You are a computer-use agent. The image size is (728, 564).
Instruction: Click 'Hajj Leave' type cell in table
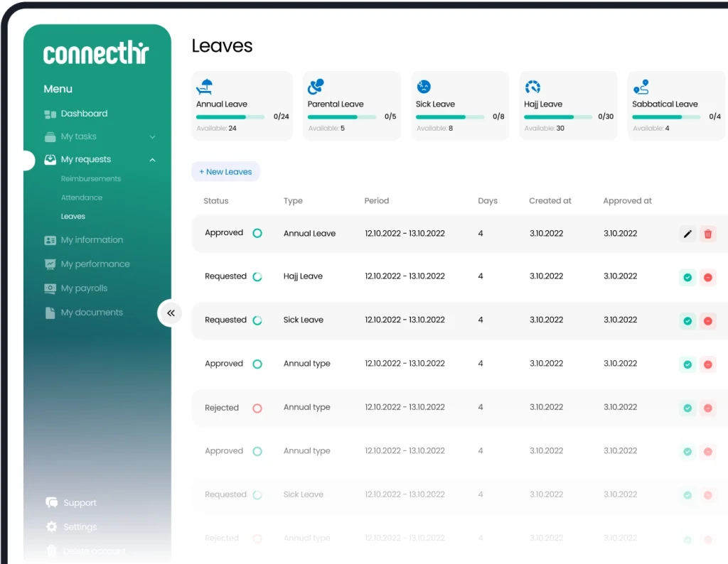(x=303, y=276)
